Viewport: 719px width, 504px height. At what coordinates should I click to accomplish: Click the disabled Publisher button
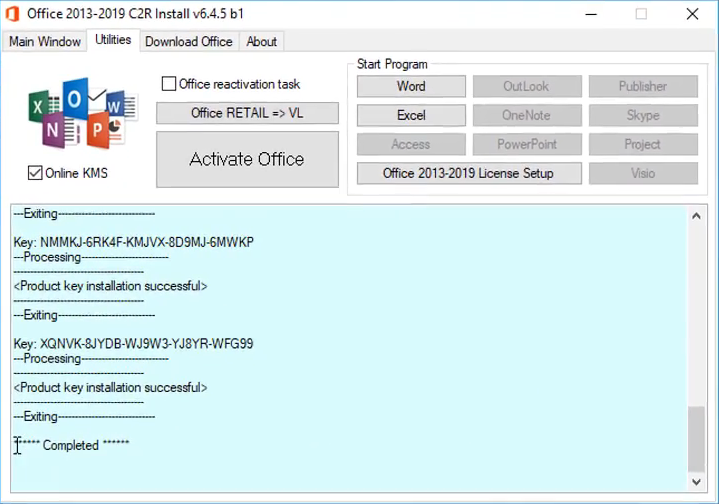pyautogui.click(x=643, y=86)
